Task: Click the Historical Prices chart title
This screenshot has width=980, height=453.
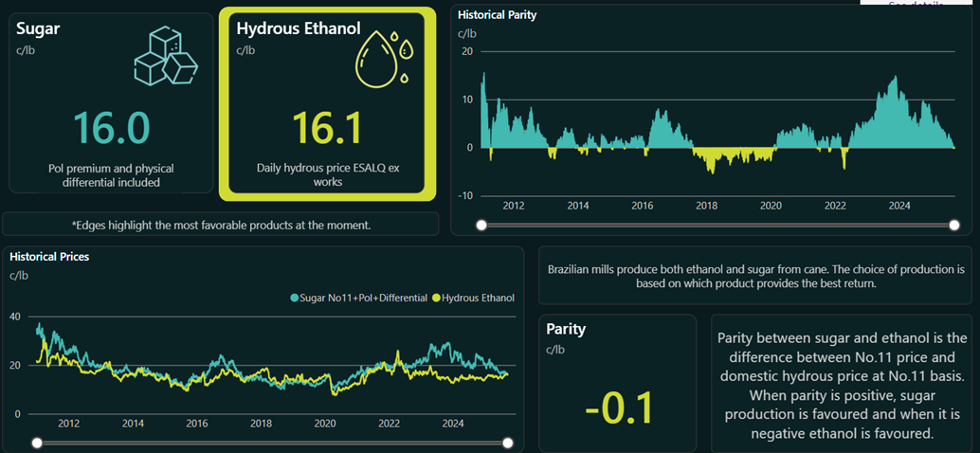Action: [x=49, y=257]
